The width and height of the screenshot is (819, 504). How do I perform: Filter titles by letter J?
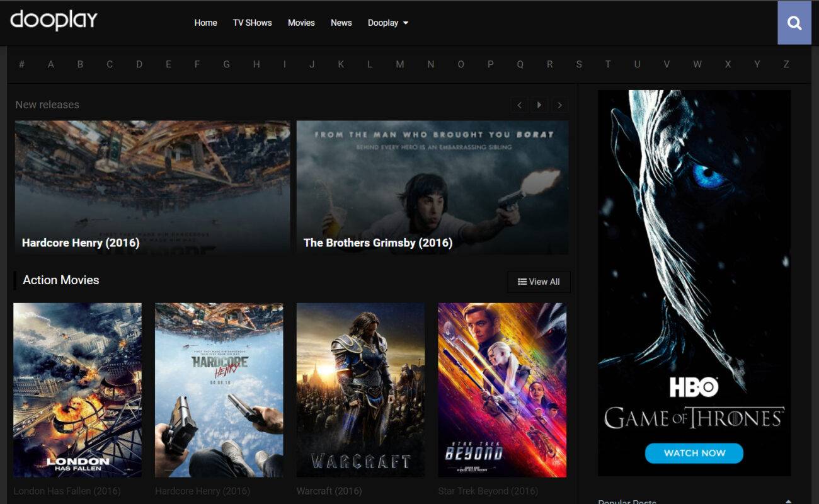click(312, 64)
